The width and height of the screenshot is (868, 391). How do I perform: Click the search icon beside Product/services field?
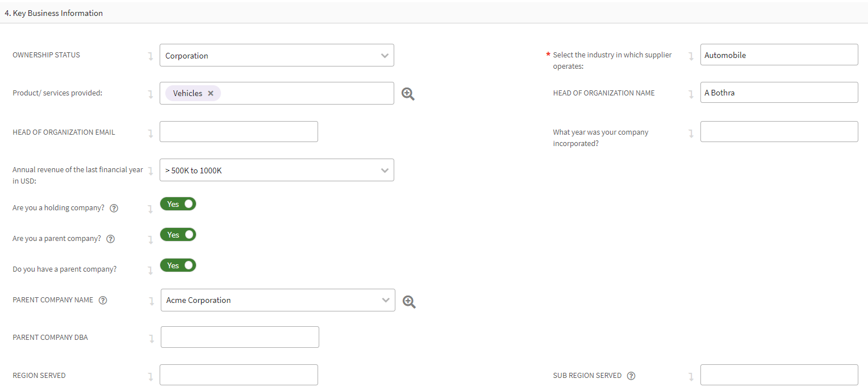[x=408, y=94]
